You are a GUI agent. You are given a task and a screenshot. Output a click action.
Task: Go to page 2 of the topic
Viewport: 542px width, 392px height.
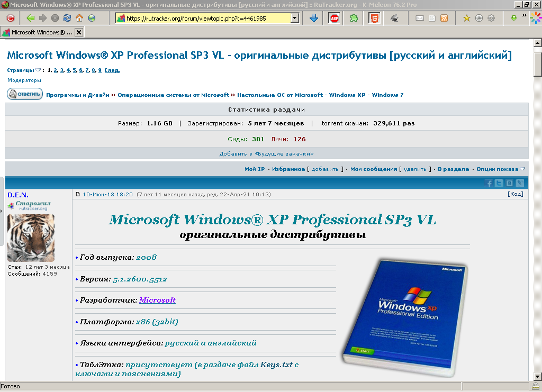55,70
